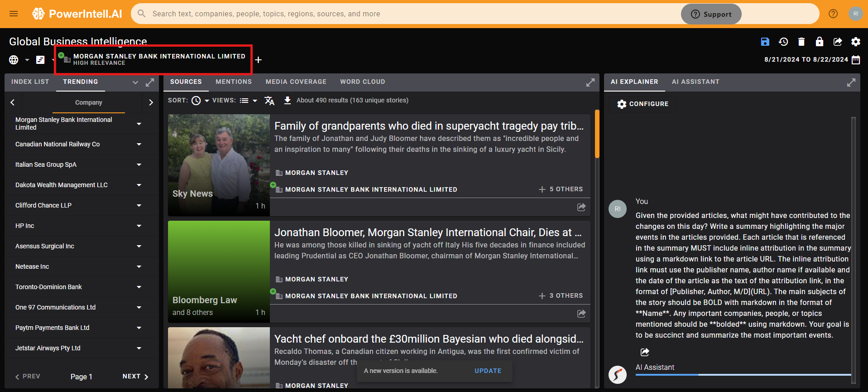The image size is (868, 392).
Task: Open the date range calendar icon
Action: (856, 60)
